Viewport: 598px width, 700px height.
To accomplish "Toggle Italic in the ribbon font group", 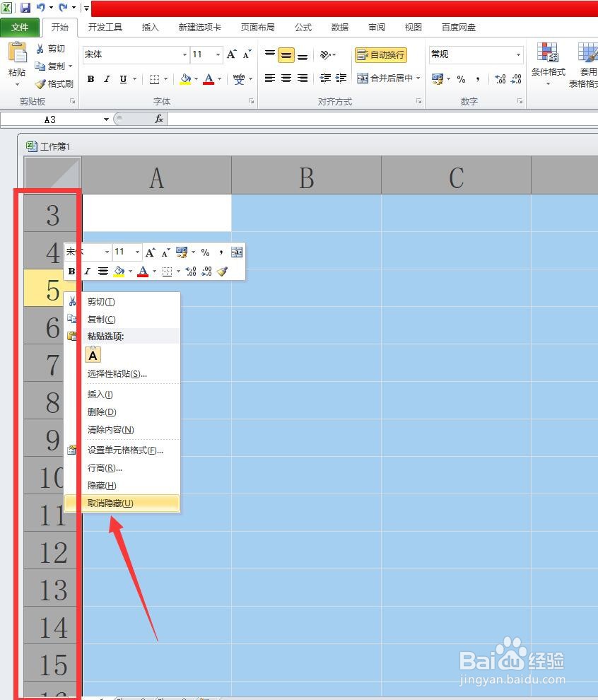I will [x=107, y=79].
